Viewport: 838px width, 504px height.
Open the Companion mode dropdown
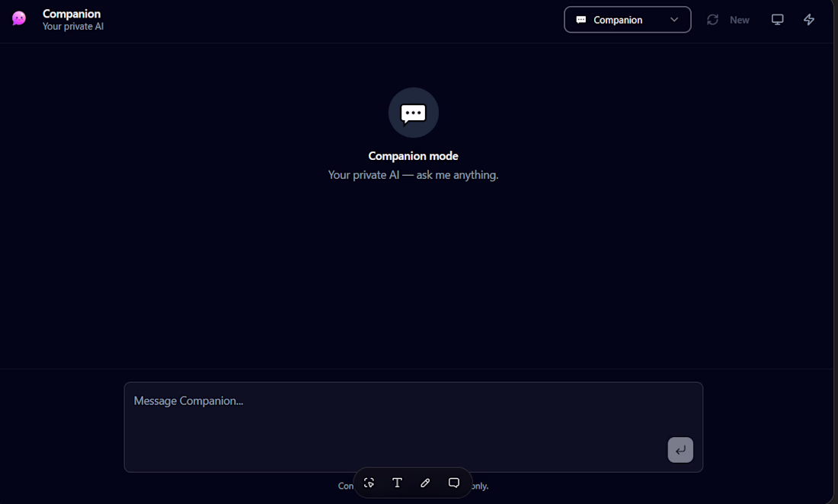[628, 20]
